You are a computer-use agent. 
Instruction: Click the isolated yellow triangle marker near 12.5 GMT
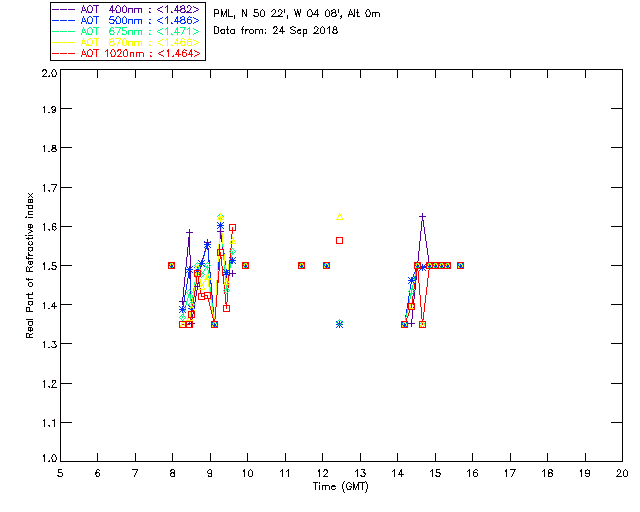[x=340, y=217]
